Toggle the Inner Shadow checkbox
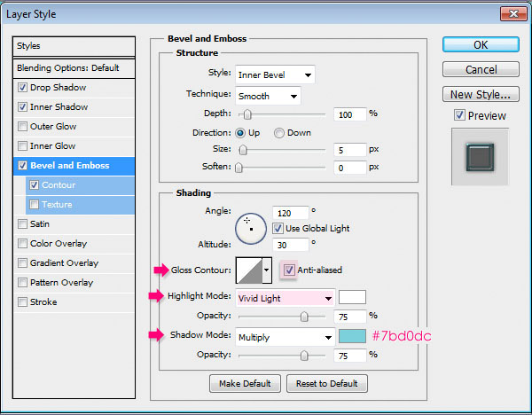Image resolution: width=532 pixels, height=415 pixels. (22, 107)
